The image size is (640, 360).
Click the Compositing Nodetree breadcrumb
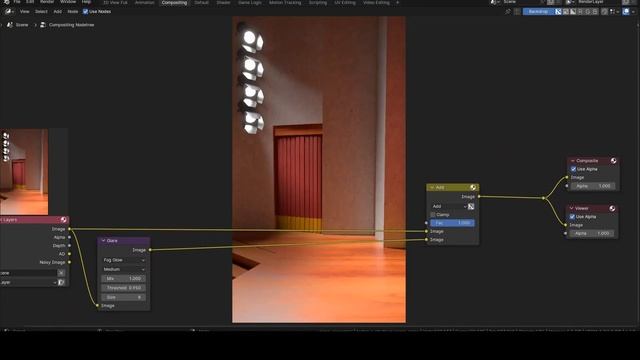tap(71, 25)
